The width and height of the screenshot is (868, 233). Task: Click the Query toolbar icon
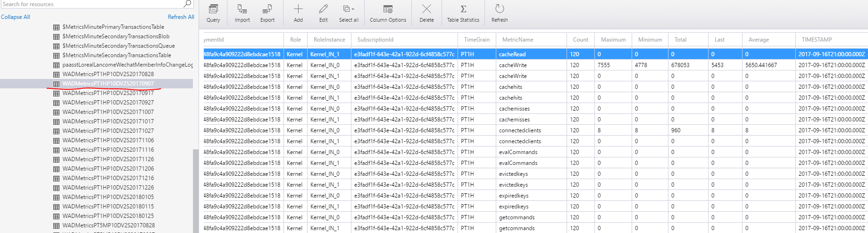pyautogui.click(x=213, y=9)
